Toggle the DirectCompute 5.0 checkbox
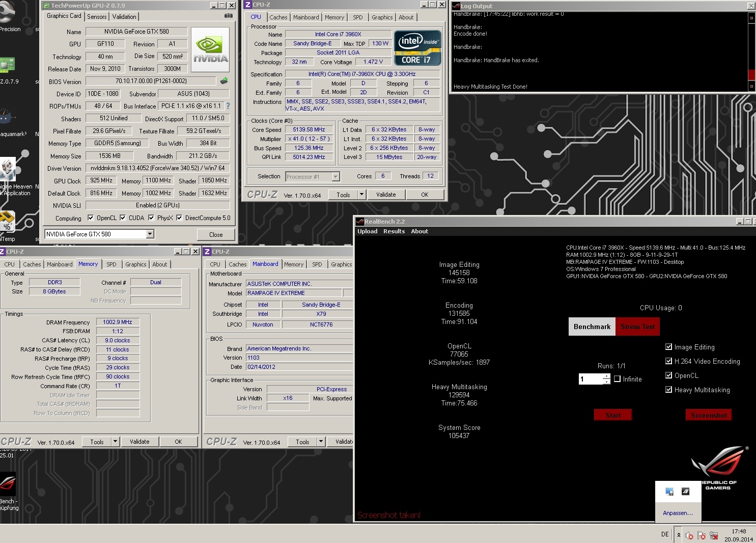 [x=179, y=218]
